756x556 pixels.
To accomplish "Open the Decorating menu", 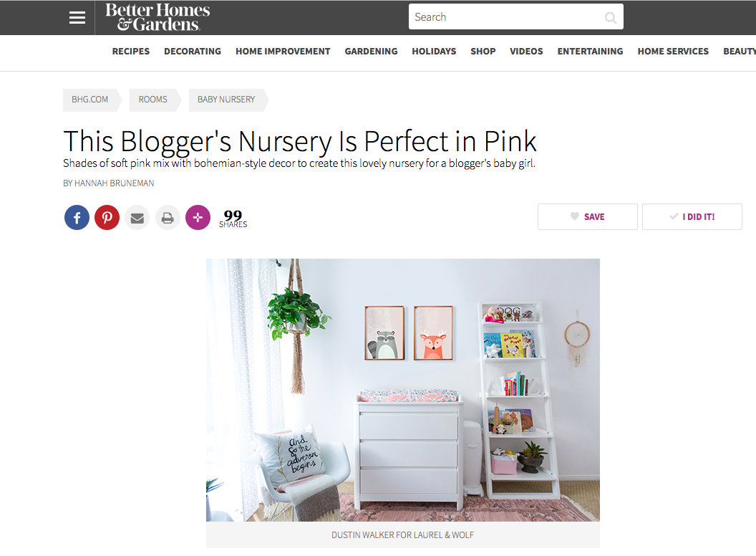I will [x=193, y=51].
